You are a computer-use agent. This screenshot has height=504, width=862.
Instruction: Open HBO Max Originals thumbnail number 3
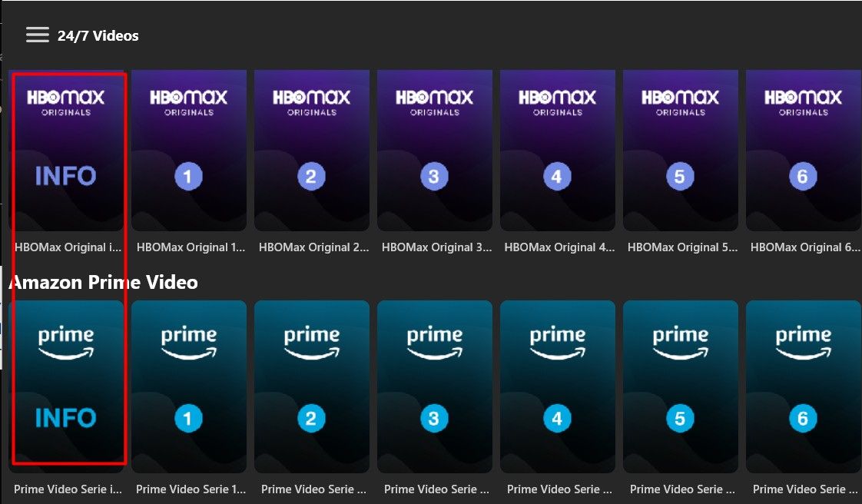tap(434, 150)
